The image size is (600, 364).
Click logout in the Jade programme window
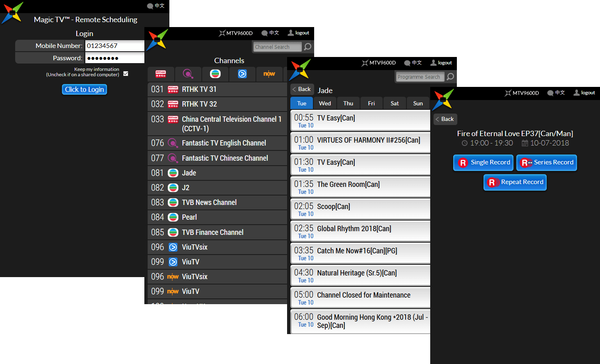(441, 63)
